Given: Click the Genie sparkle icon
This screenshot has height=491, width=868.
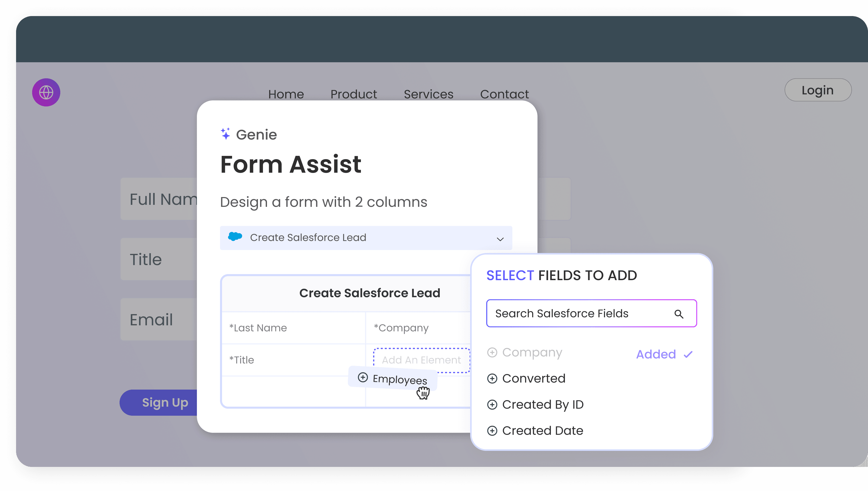Looking at the screenshot, I should click(x=226, y=134).
